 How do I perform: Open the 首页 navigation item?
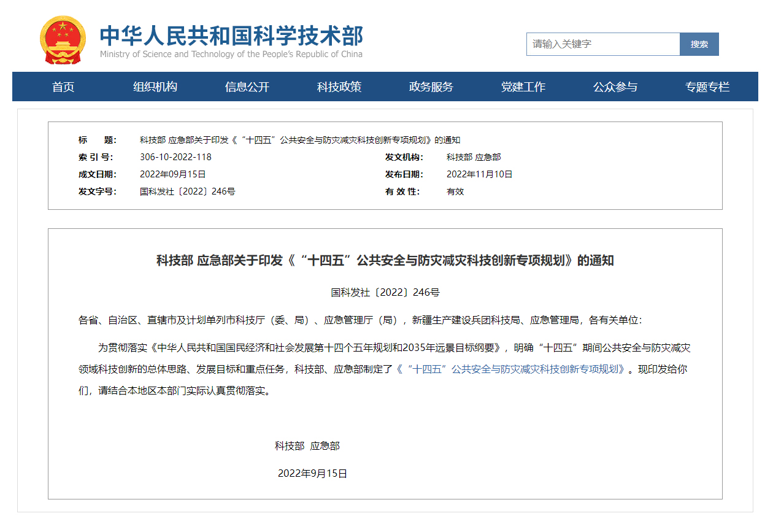(63, 87)
